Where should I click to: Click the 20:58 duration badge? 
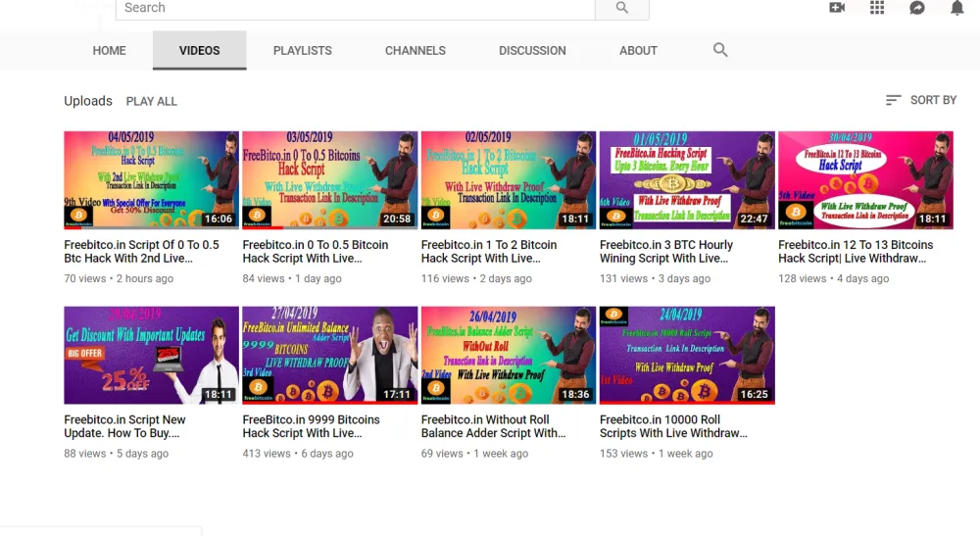point(397,219)
